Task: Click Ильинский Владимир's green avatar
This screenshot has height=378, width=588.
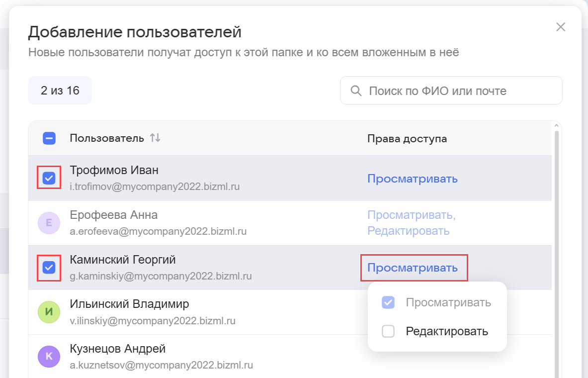Action: pyautogui.click(x=49, y=312)
